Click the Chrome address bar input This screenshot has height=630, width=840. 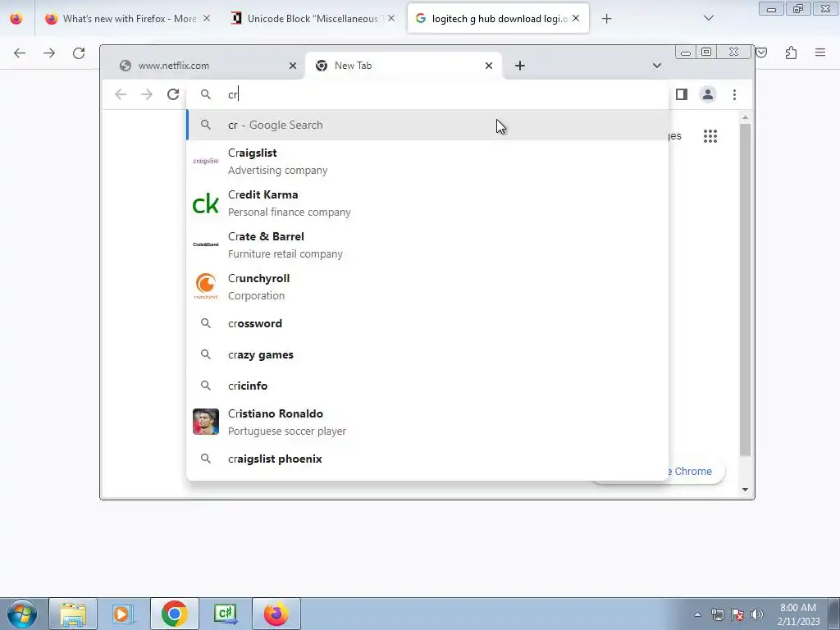pyautogui.click(x=427, y=95)
